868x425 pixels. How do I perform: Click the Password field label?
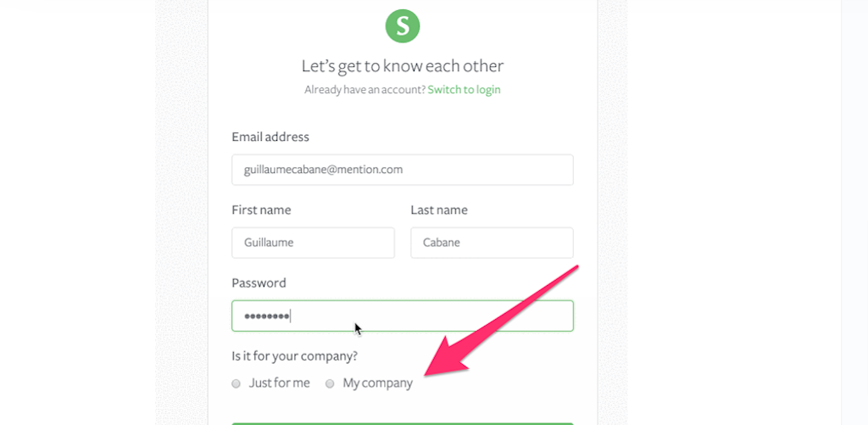(x=259, y=282)
